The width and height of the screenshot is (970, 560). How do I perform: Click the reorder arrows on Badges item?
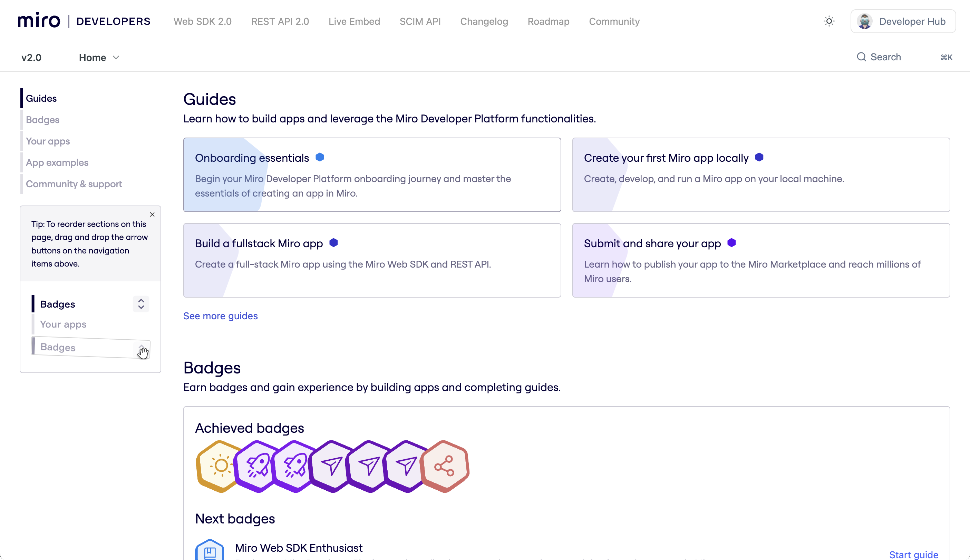point(141,304)
